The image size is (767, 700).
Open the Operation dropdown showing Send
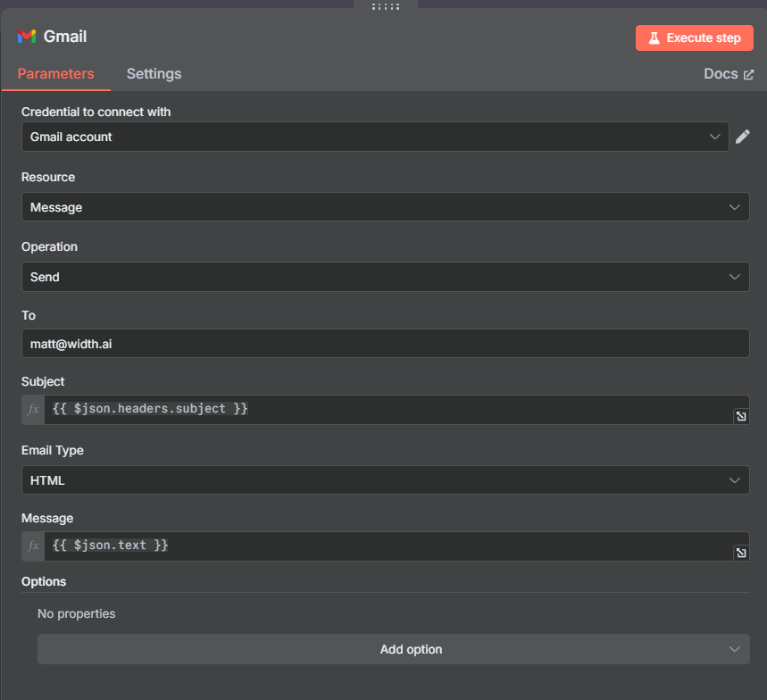386,277
